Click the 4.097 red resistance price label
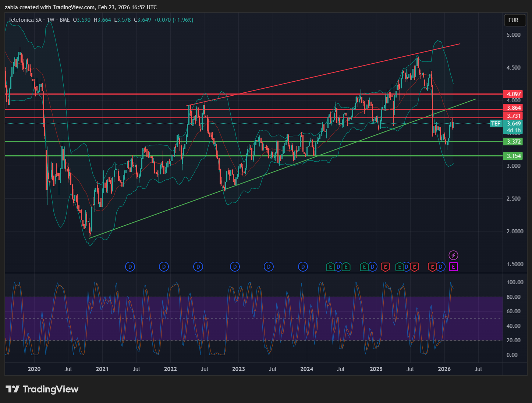Screen dimensions: 532x403 [514, 94]
